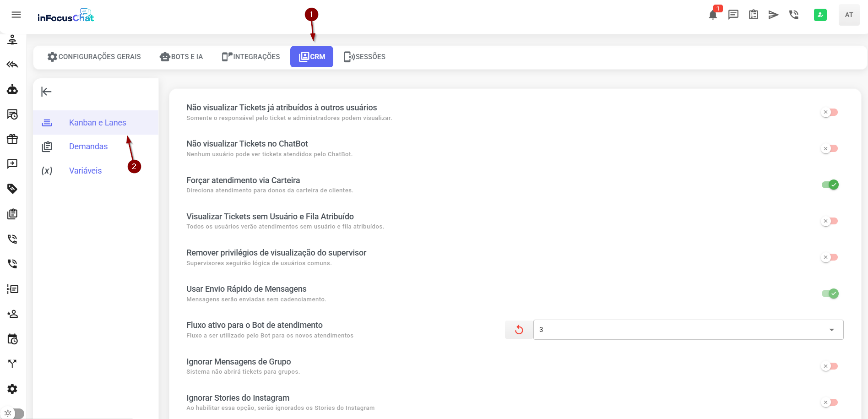
Task: Disable Forçar atendimento via Carteira toggle
Action: coord(830,185)
